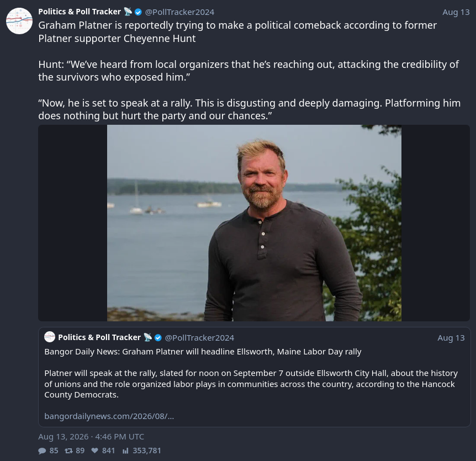Click the retweet icon showing 89
476x461 pixels.
68,451
